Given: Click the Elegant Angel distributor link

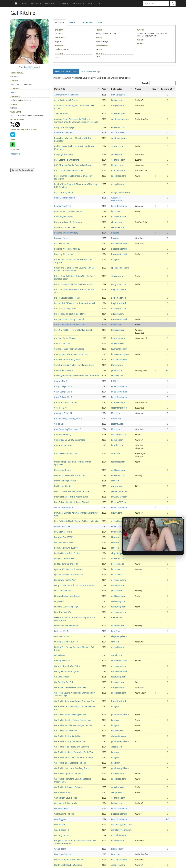Looking at the screenshot, I should [x=117, y=424].
